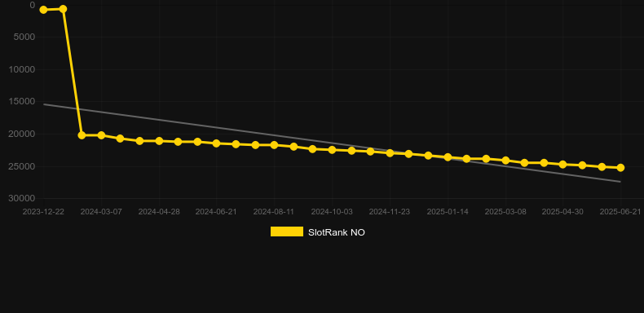Click the 20000 y-axis label
The height and width of the screenshot is (313, 644).
(x=22, y=134)
